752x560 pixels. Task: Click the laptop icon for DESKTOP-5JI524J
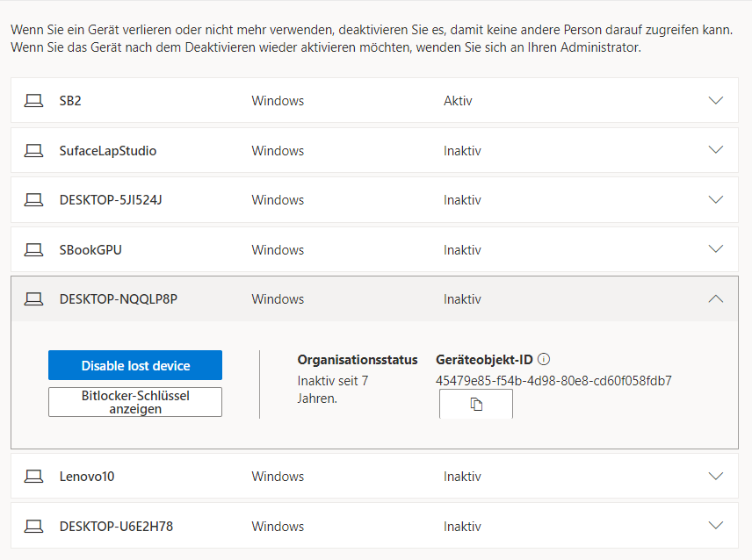click(33, 200)
